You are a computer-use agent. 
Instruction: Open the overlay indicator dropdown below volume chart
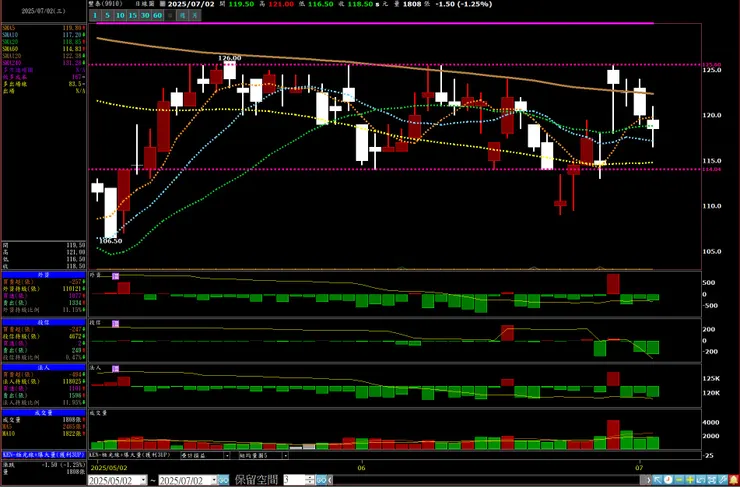point(227,455)
